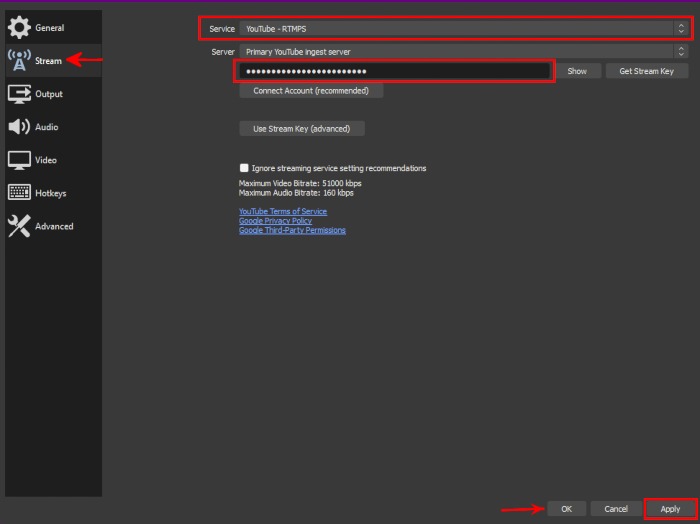The height and width of the screenshot is (524, 700).
Task: Open the Server dropdown for YouTube ingest
Action: click(x=464, y=52)
